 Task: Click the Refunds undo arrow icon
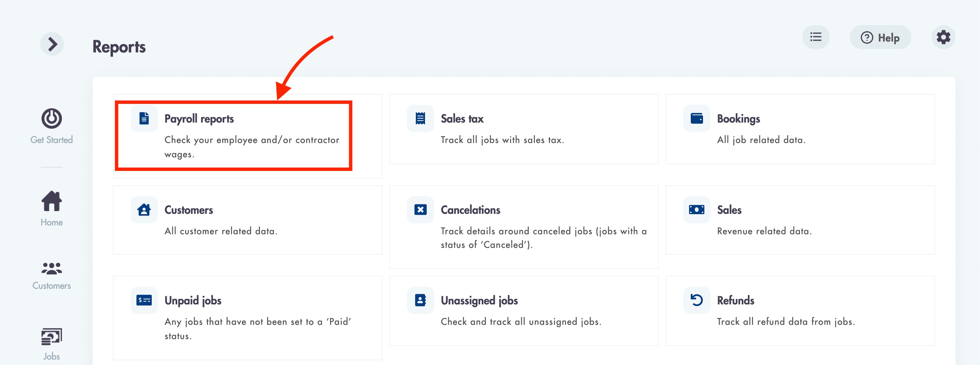[697, 300]
